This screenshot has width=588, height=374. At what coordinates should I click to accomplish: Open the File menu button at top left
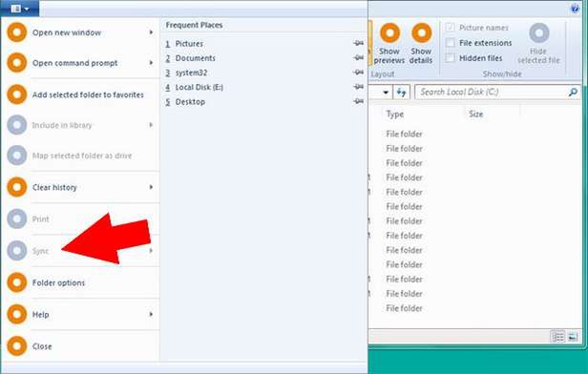[19, 8]
